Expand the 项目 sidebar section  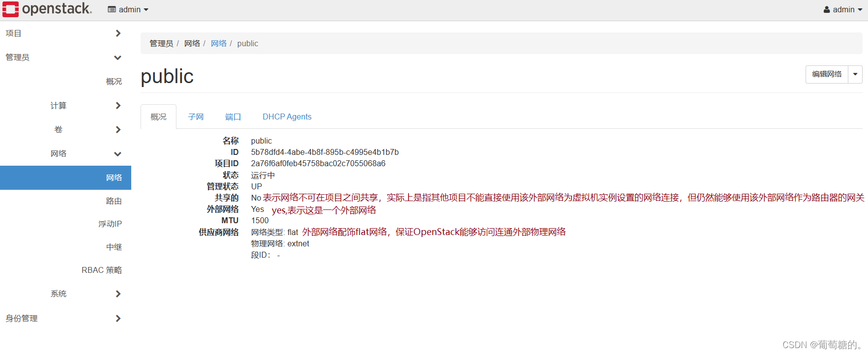pos(65,33)
